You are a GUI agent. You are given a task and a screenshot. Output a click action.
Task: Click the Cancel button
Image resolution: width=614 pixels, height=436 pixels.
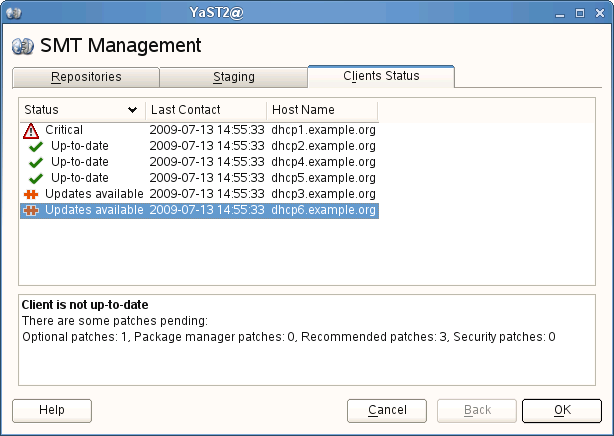coord(387,410)
